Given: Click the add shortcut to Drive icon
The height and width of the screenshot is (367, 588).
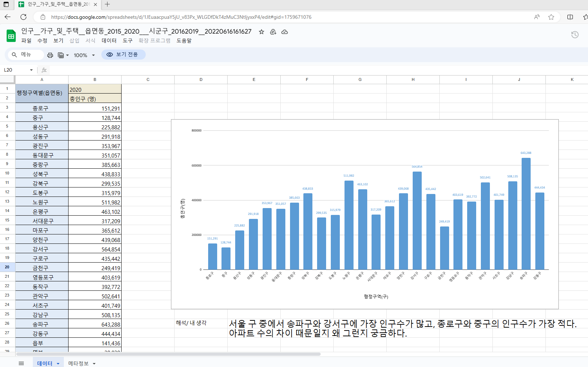Looking at the screenshot, I should (x=273, y=32).
